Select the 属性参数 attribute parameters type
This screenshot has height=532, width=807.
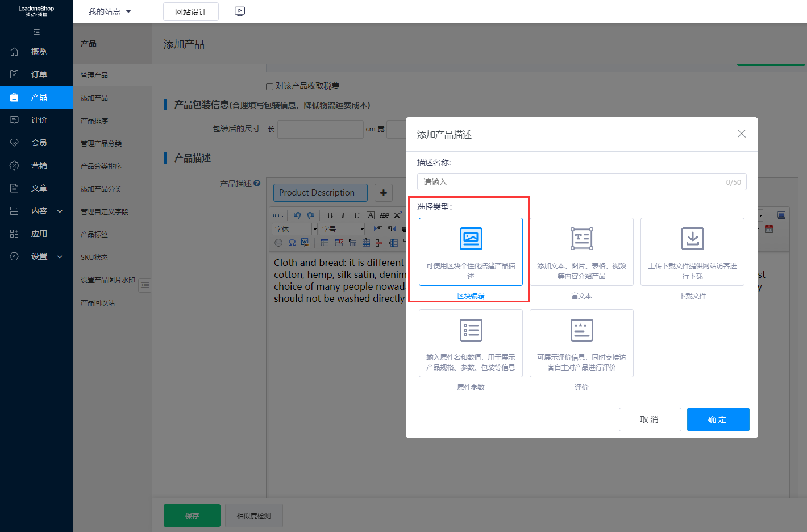coord(471,343)
